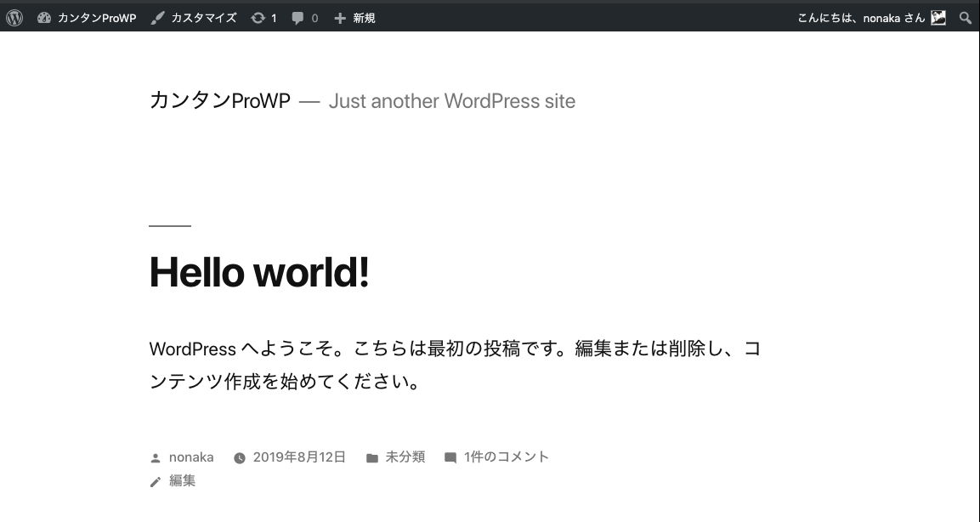
Task: Click the nonaka user avatar image
Action: (x=938, y=18)
